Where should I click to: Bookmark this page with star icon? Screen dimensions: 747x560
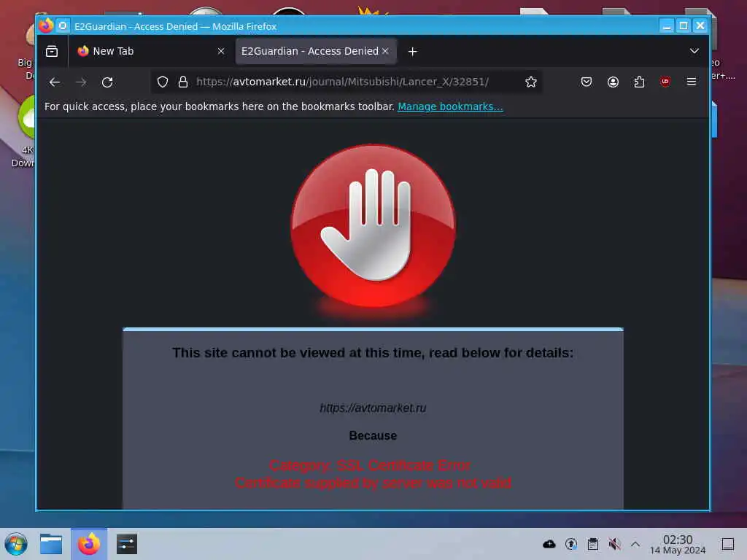click(531, 82)
